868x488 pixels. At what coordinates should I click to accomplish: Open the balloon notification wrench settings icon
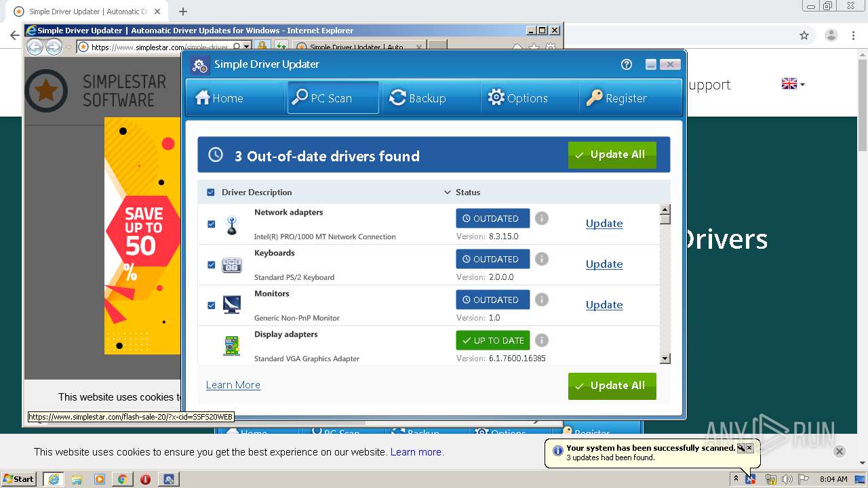pyautogui.click(x=741, y=448)
